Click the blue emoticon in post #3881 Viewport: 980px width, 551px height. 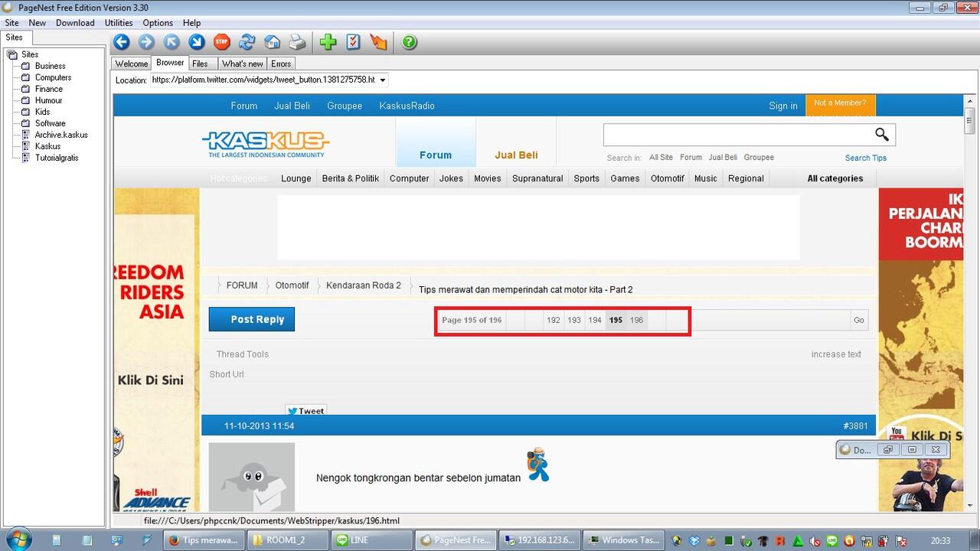(538, 465)
